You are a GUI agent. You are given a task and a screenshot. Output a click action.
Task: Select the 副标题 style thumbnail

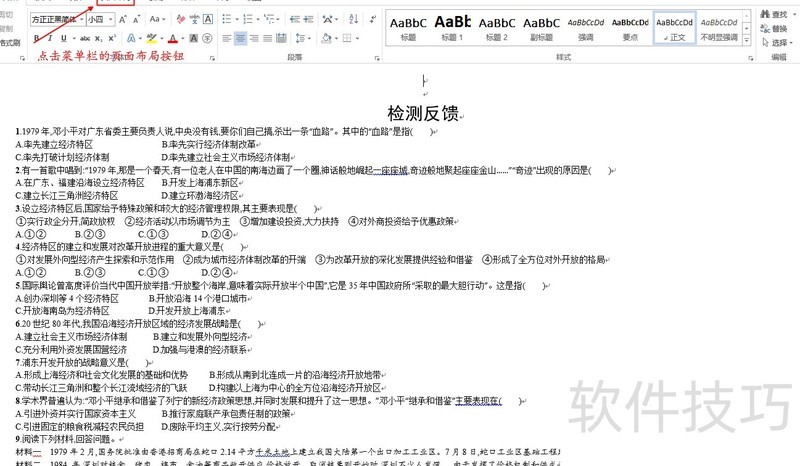(x=541, y=27)
